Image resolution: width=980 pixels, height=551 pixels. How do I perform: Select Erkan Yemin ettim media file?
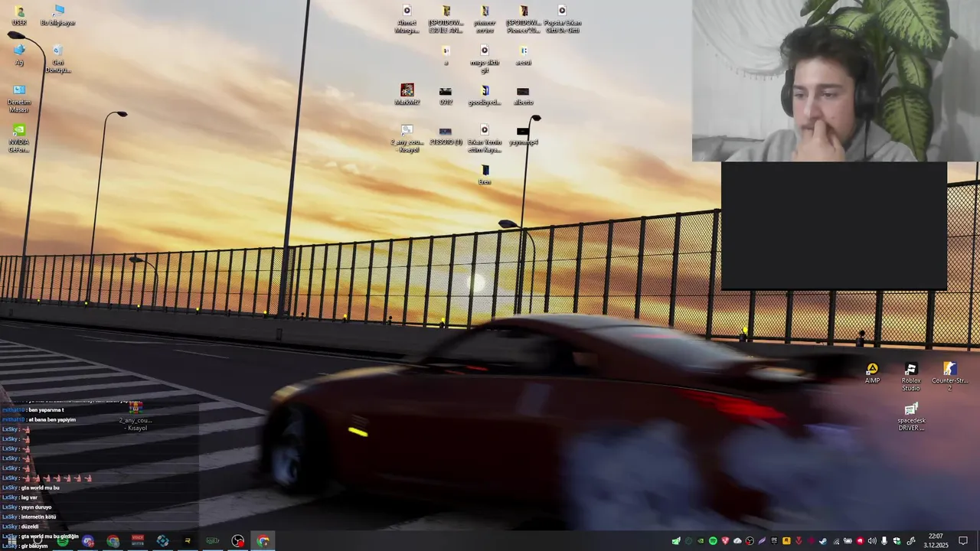click(x=485, y=139)
